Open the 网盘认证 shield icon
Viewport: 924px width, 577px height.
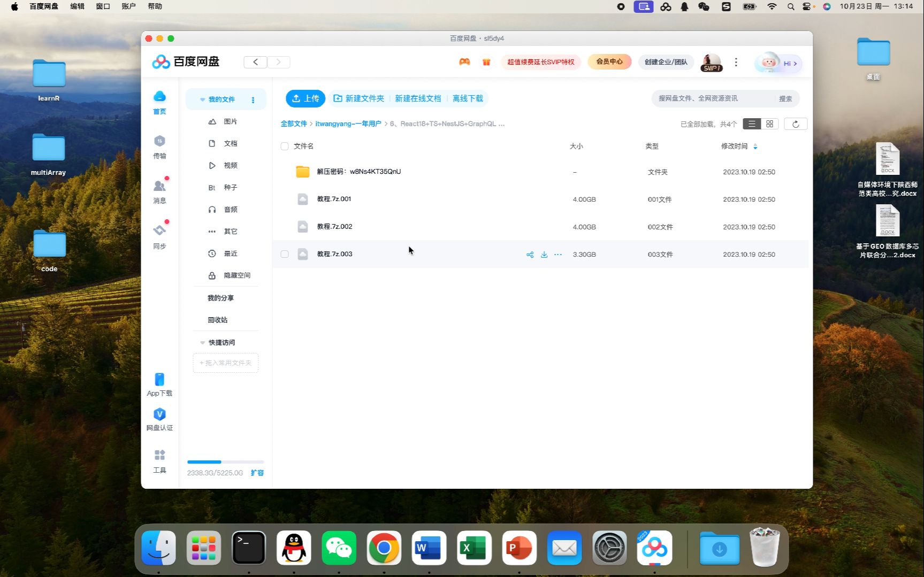coord(159,414)
